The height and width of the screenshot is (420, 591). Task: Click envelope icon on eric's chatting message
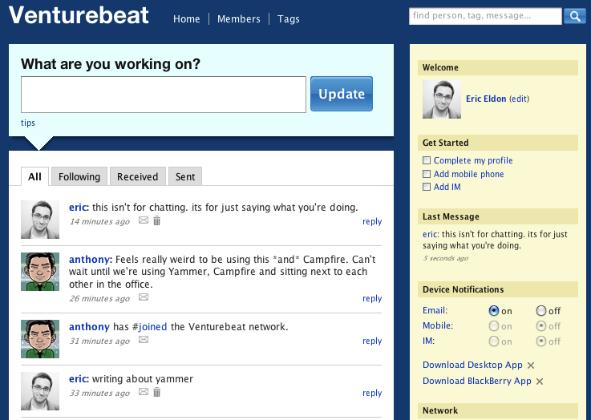[143, 220]
